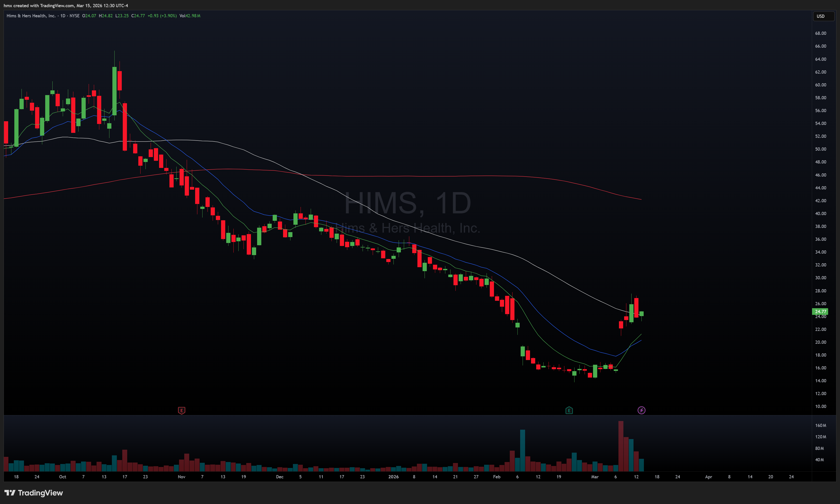
Task: Click the TradingView logo at bottom left
Action: pyautogui.click(x=34, y=493)
